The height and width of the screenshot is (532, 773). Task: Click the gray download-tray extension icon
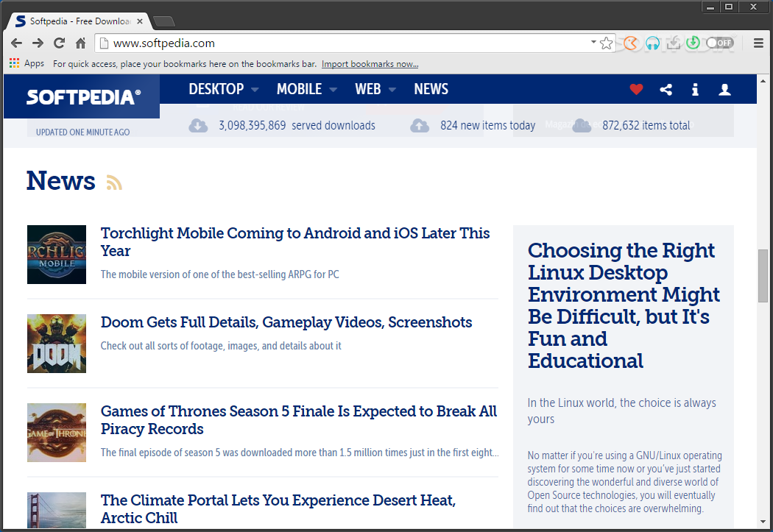tap(674, 43)
